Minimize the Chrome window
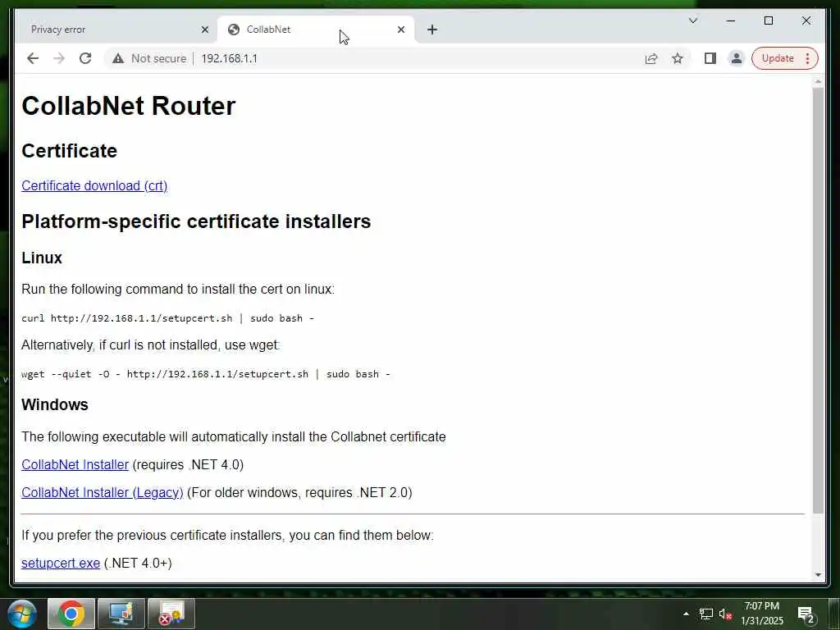840x630 pixels. (x=731, y=21)
